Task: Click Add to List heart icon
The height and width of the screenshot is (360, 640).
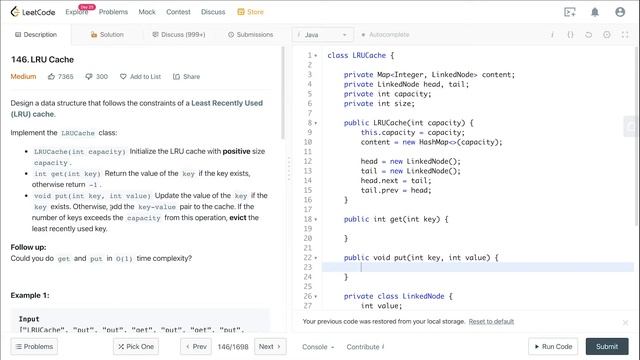Action: click(x=123, y=76)
